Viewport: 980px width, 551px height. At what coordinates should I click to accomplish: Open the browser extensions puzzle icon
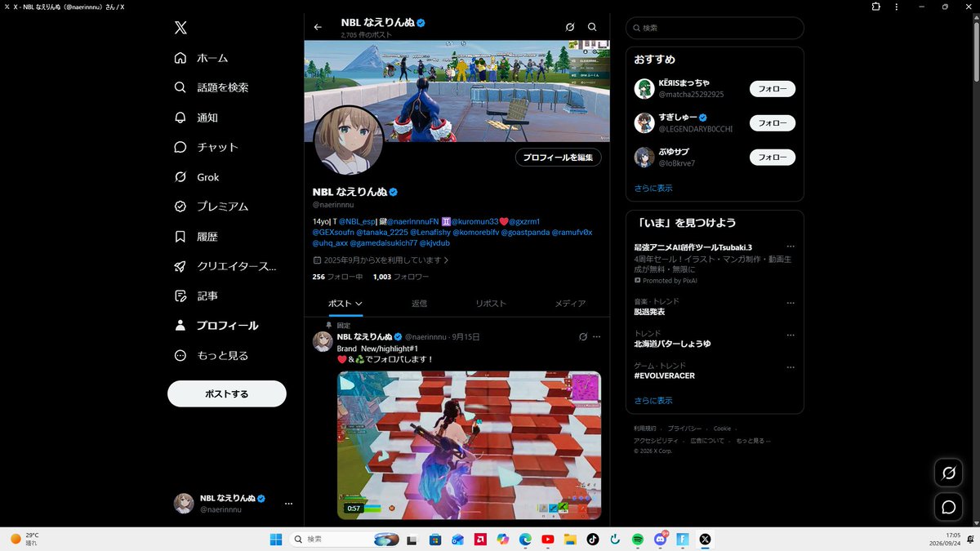click(875, 7)
